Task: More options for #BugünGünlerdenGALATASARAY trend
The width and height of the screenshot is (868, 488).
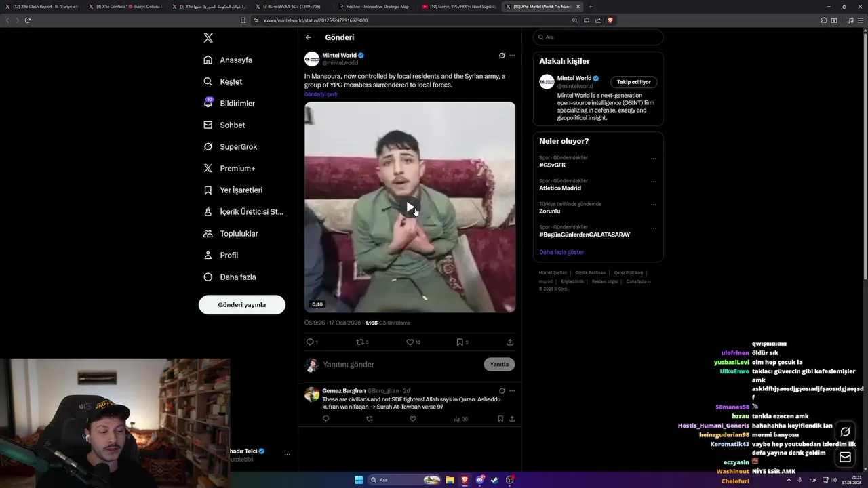Action: coord(654,228)
